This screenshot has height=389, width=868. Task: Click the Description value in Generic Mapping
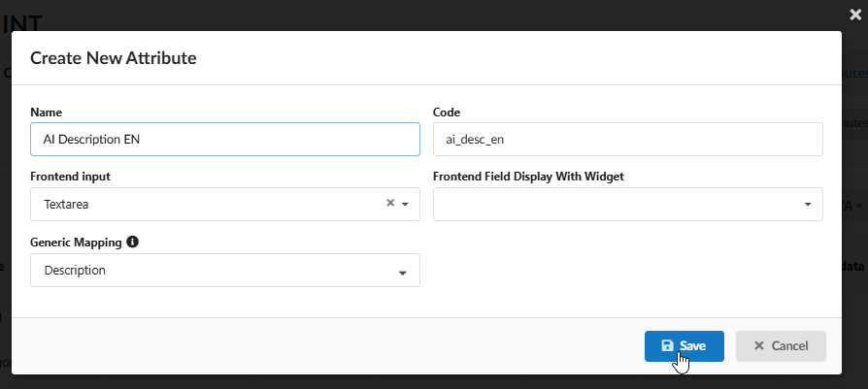click(76, 271)
